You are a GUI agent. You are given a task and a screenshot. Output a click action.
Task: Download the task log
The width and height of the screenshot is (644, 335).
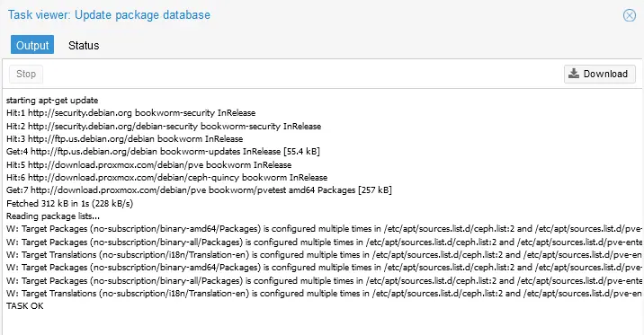[600, 74]
